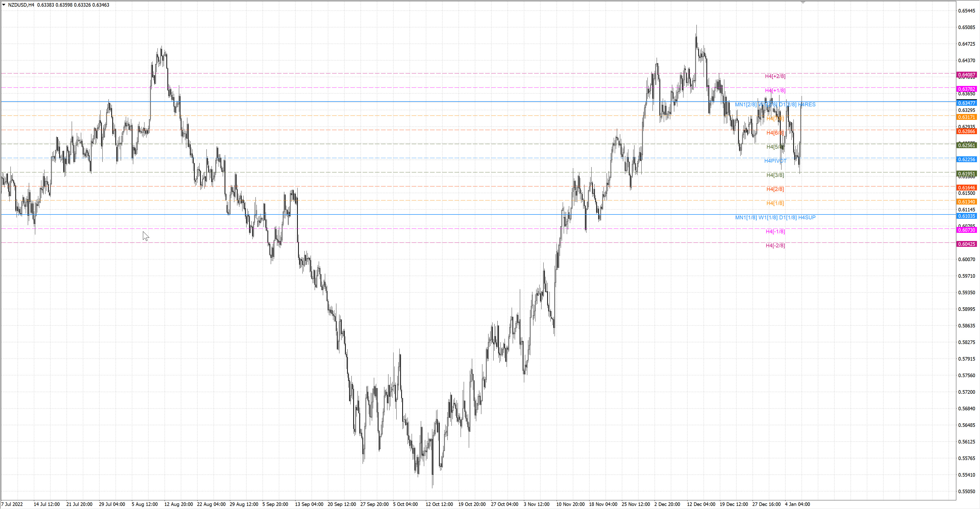Click 0.56125 on the price scale
The image size is (980, 509).
click(966, 442)
